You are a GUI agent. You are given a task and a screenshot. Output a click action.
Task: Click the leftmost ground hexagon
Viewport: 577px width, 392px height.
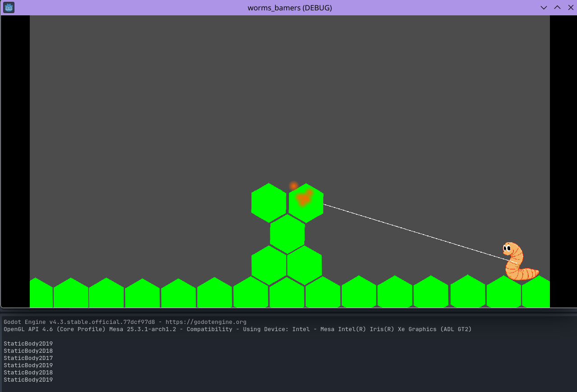41,293
